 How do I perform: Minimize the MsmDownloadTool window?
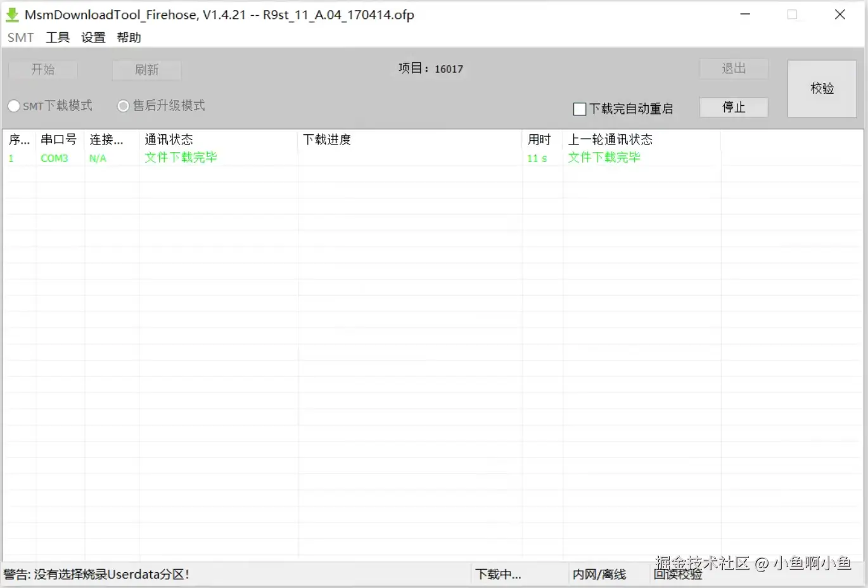[x=745, y=14]
